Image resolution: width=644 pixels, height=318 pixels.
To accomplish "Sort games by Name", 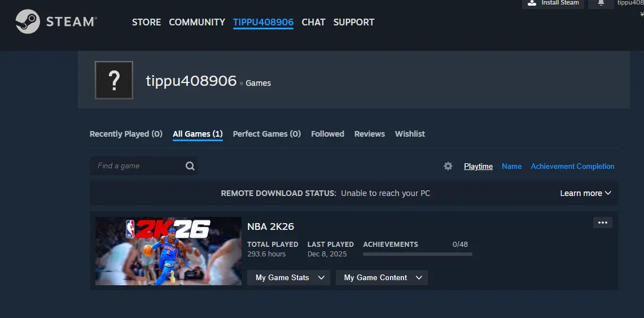I will (512, 167).
